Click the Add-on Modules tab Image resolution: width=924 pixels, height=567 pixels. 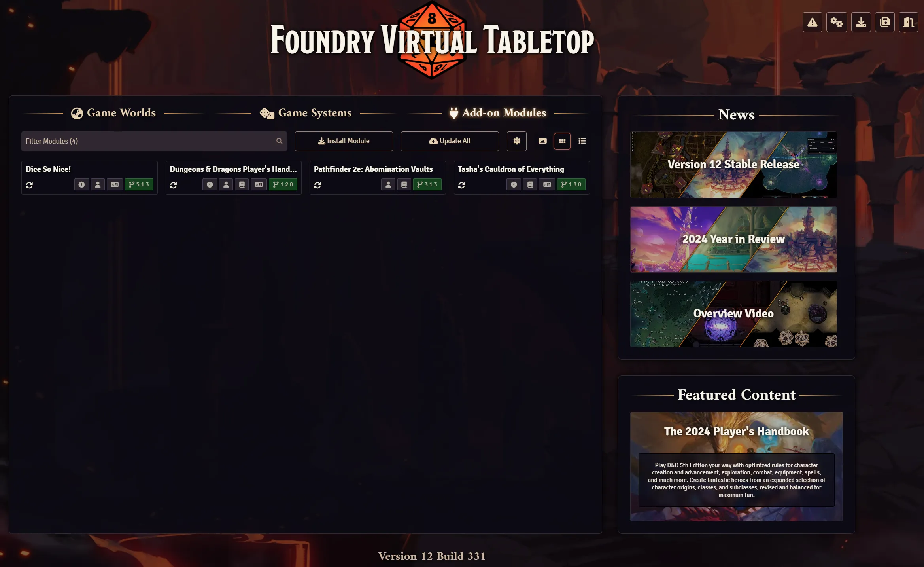(496, 113)
